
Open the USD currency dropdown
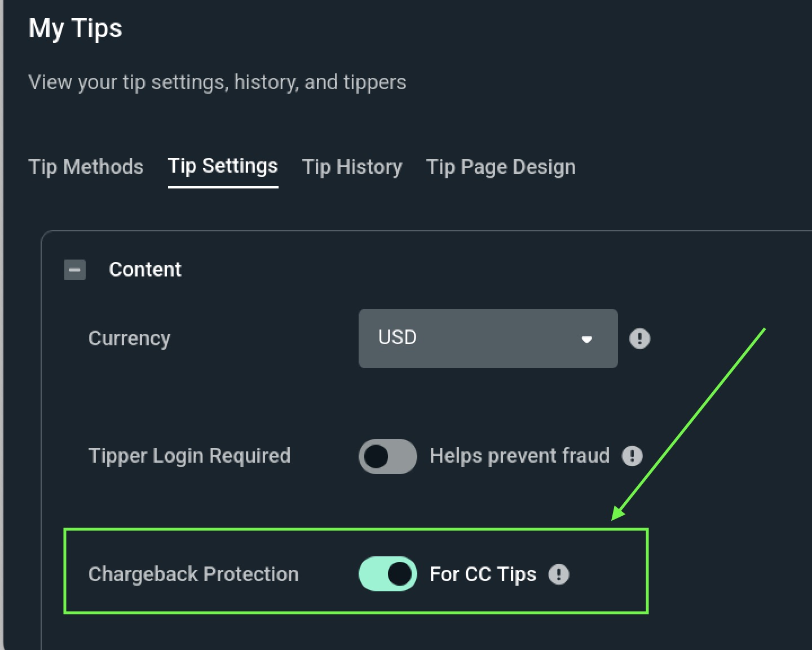[488, 339]
